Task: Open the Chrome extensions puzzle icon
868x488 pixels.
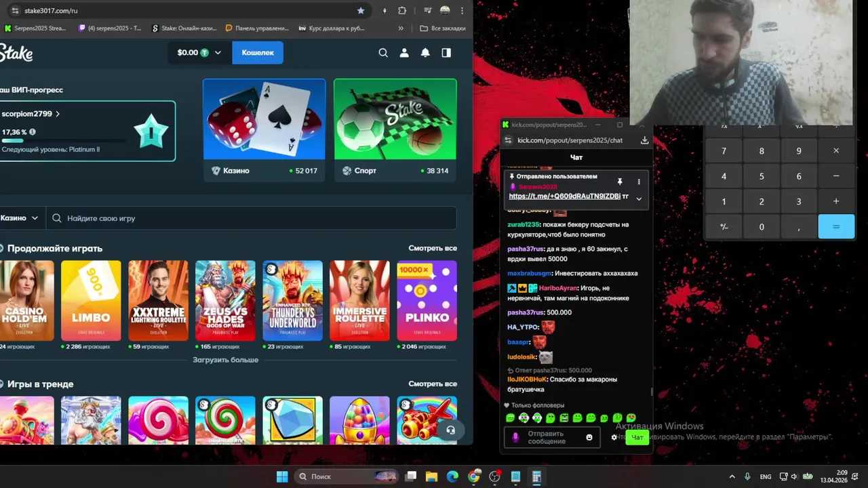Action: click(x=402, y=11)
